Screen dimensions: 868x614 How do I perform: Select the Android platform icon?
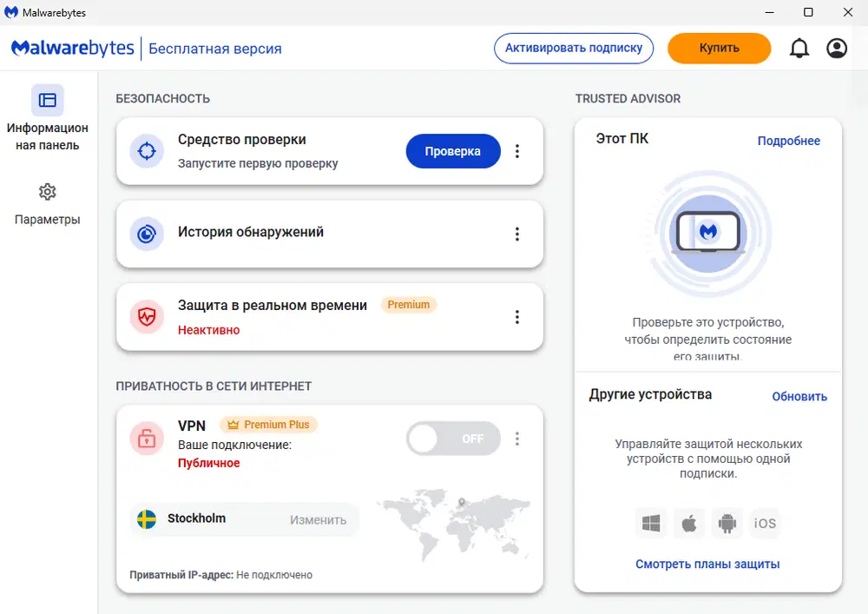[x=727, y=523]
